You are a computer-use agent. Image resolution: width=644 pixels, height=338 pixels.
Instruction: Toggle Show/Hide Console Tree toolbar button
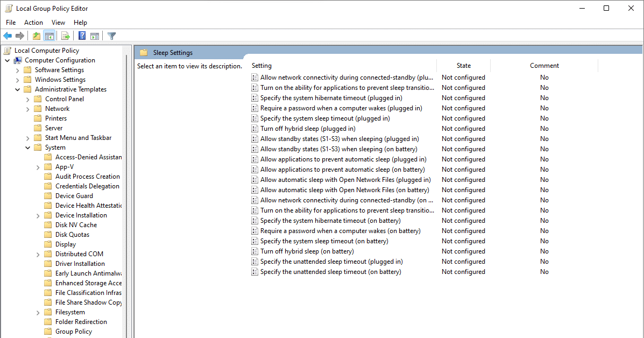(49, 36)
